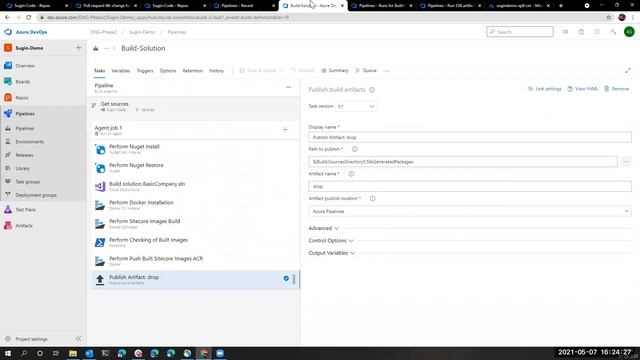Select Perform Sitecore Images Build task

[195, 224]
